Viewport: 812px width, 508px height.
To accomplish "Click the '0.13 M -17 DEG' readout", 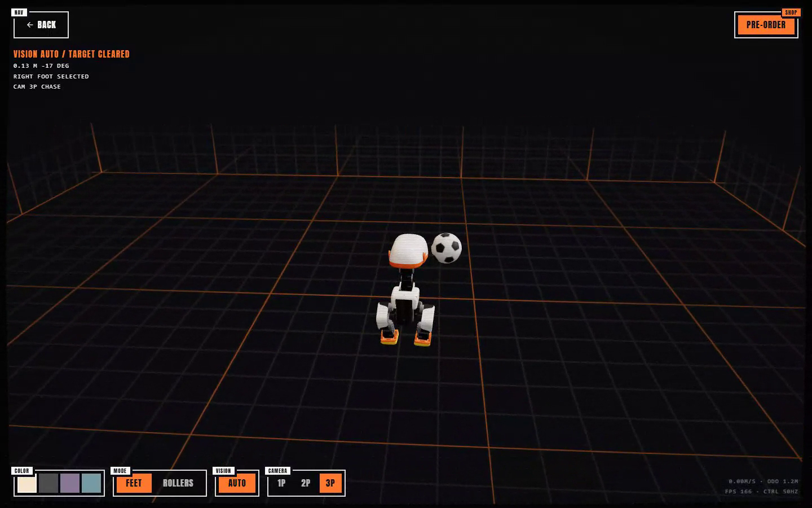I will [x=41, y=65].
